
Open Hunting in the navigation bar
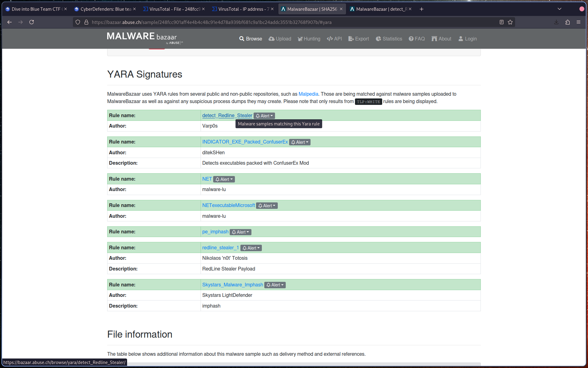(309, 39)
